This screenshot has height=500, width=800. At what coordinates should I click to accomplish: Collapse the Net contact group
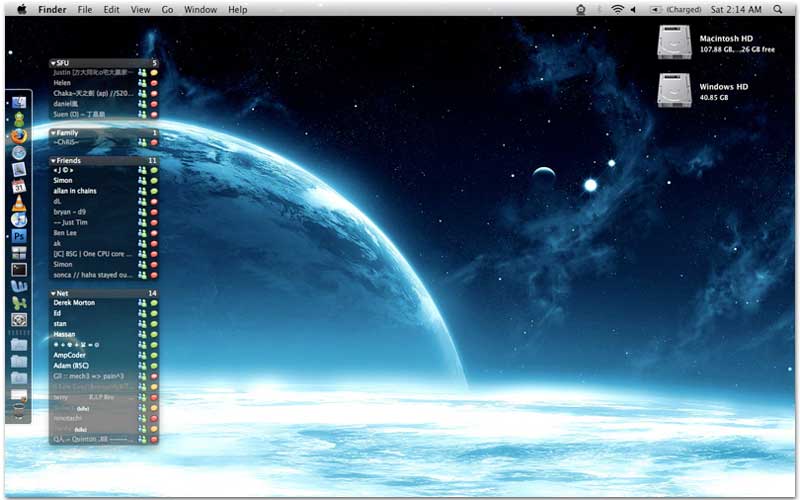coord(53,293)
